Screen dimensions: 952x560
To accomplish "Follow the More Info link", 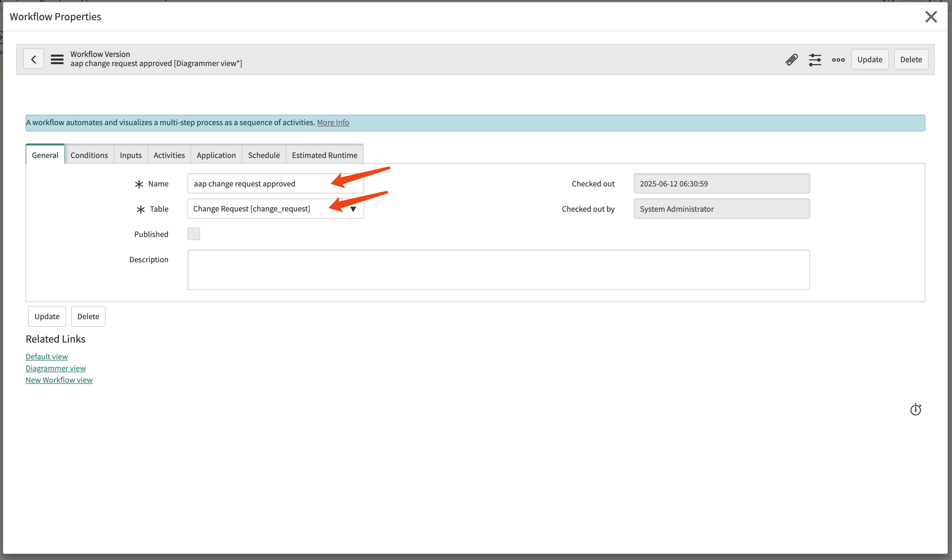I will (333, 122).
